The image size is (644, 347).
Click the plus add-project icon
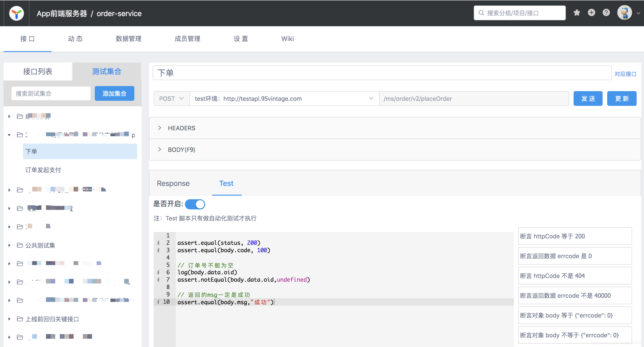(x=591, y=12)
